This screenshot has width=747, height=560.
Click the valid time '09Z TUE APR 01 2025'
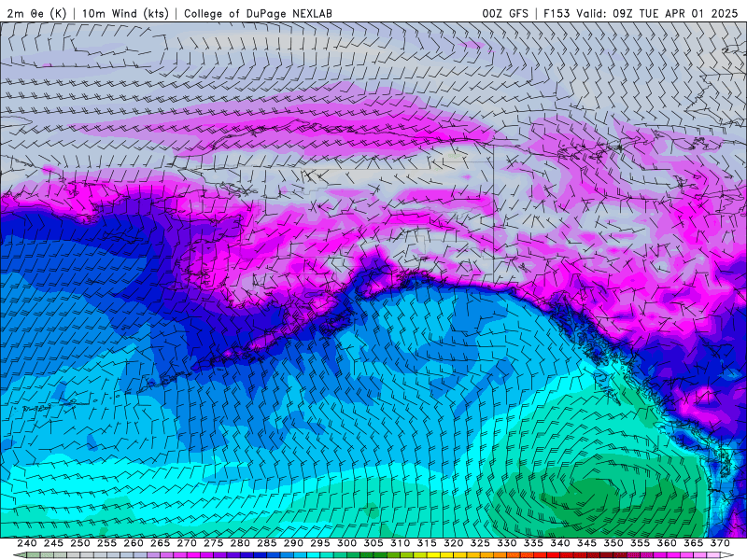[675, 13]
